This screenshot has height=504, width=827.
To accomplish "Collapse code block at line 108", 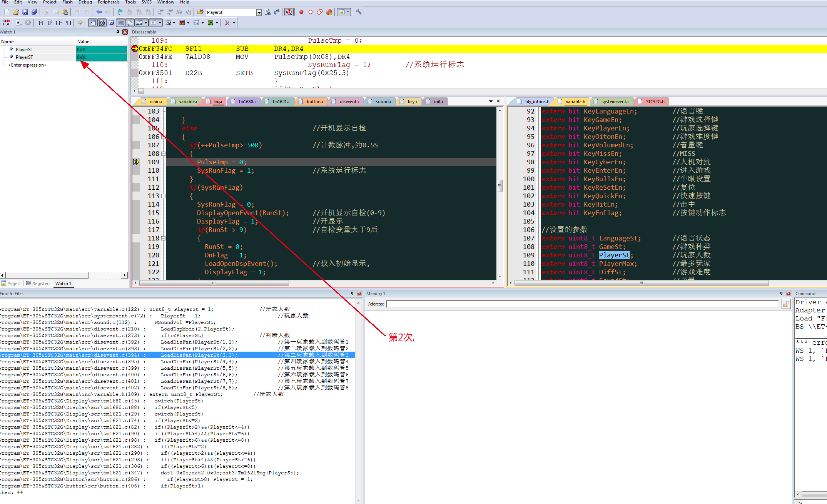I will tap(163, 154).
